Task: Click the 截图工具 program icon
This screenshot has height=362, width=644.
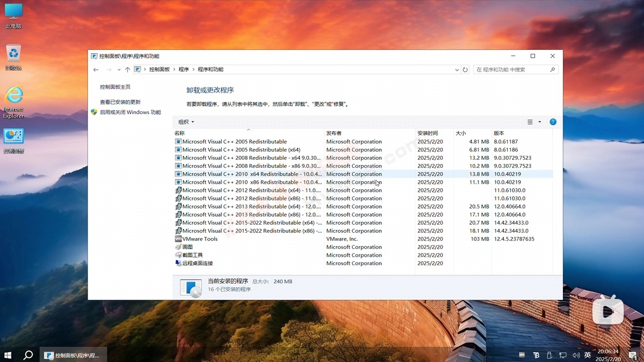Action: (178, 255)
